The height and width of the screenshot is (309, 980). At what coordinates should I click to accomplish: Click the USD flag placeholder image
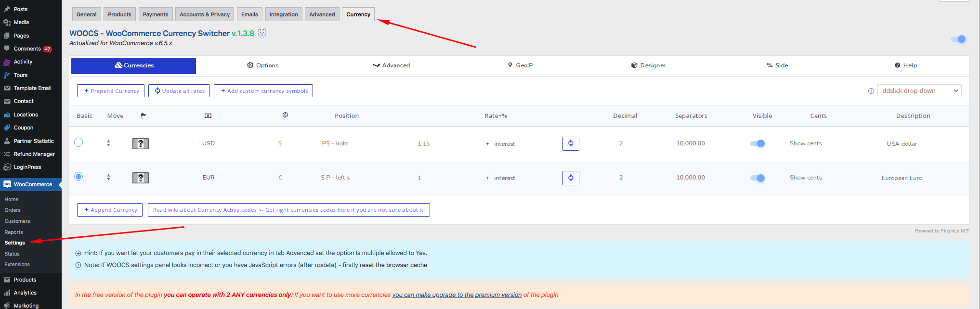(141, 143)
